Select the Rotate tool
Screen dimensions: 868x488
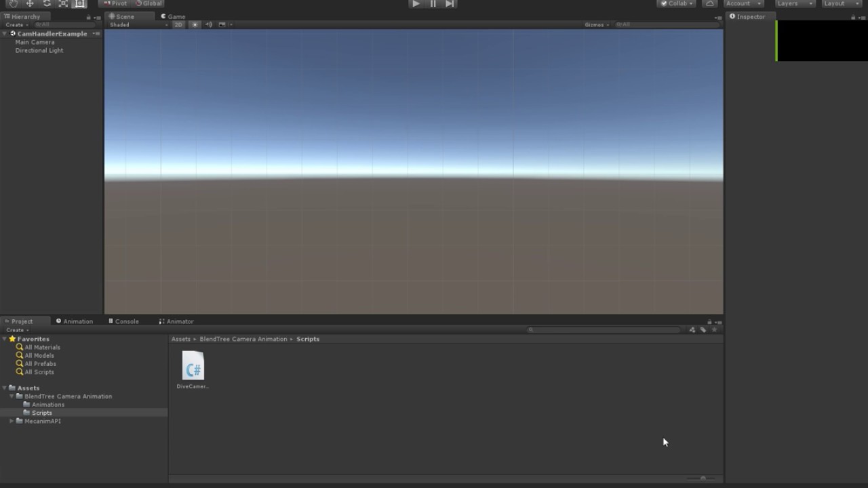[x=46, y=3]
